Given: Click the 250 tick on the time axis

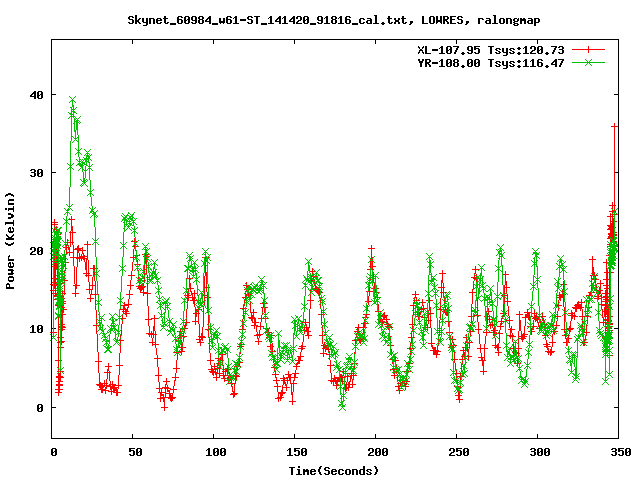Looking at the screenshot, I should tap(457, 453).
